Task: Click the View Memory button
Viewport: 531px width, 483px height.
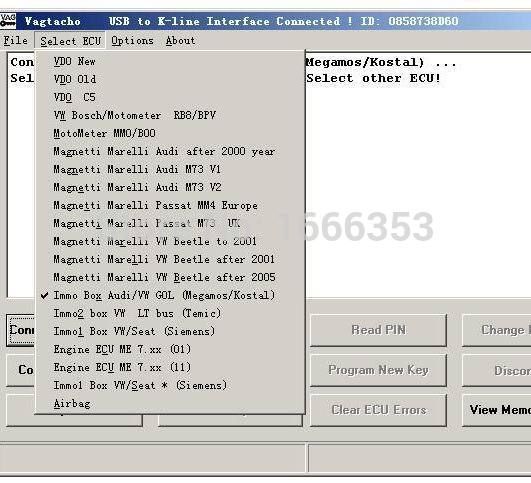Action: coord(497,410)
